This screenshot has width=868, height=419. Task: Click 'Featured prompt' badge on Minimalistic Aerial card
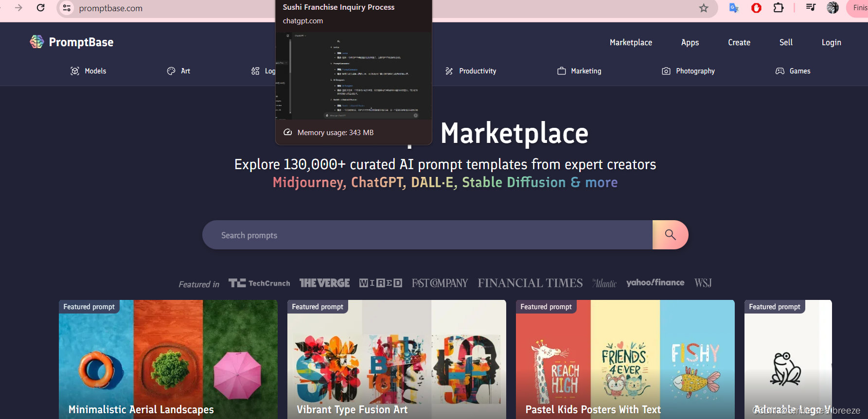click(89, 307)
